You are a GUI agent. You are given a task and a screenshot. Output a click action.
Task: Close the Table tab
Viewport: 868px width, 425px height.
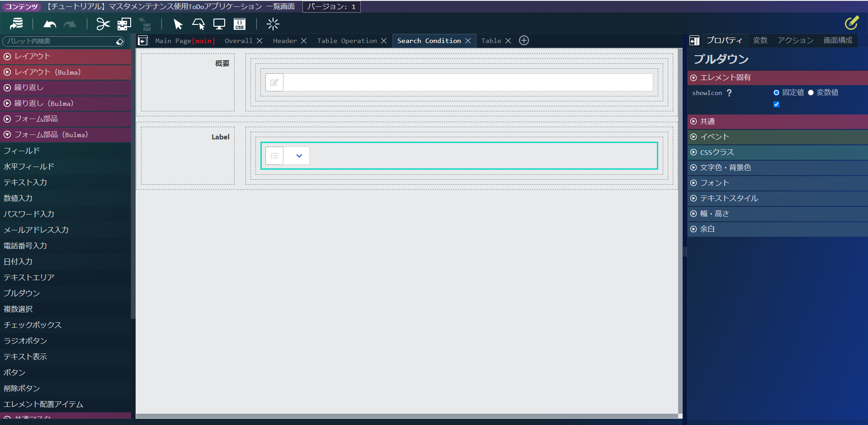508,41
